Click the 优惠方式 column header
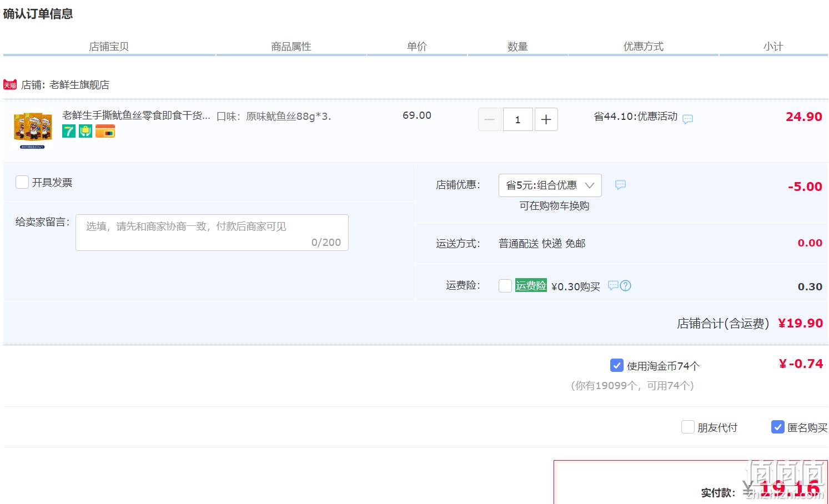The image size is (829, 504). tap(644, 47)
